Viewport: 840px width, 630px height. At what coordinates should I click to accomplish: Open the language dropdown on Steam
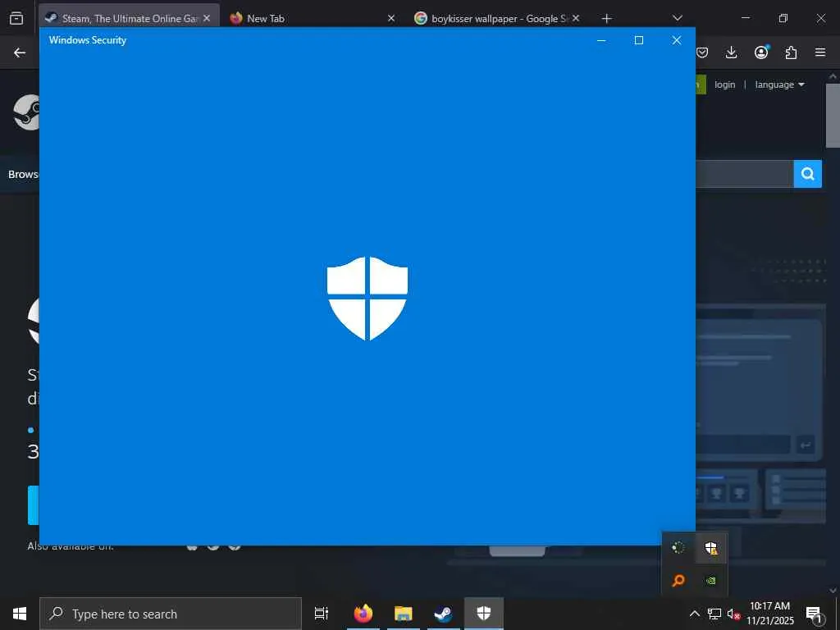(779, 84)
